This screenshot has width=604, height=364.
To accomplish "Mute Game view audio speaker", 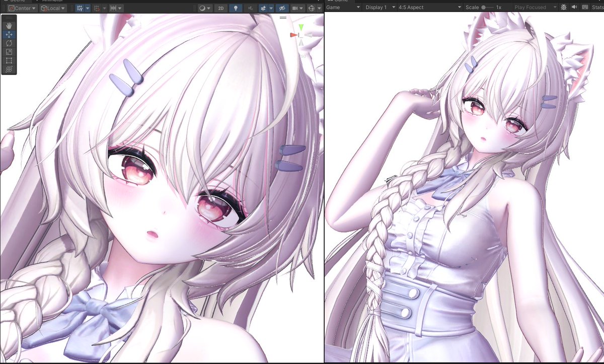I will (x=574, y=8).
